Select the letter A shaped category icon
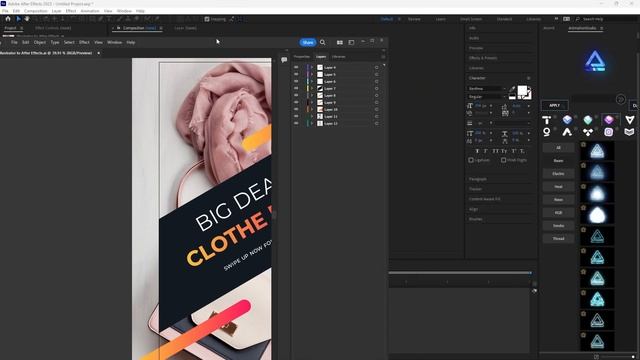 [567, 132]
